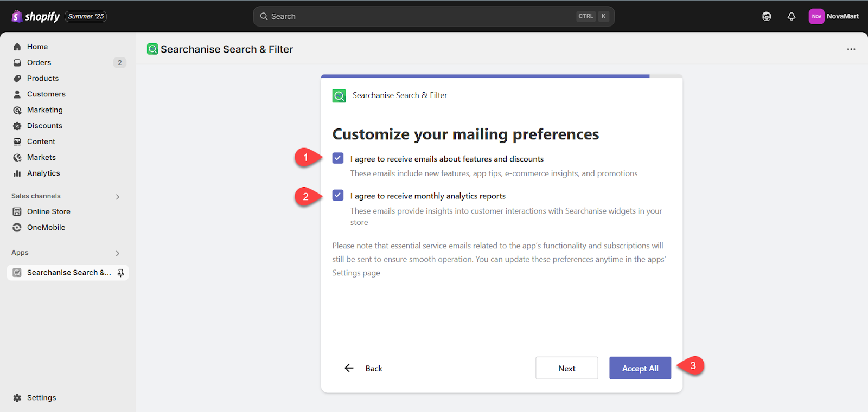Click 'I agree to receive emails about features' label
The height and width of the screenshot is (412, 868).
[447, 159]
